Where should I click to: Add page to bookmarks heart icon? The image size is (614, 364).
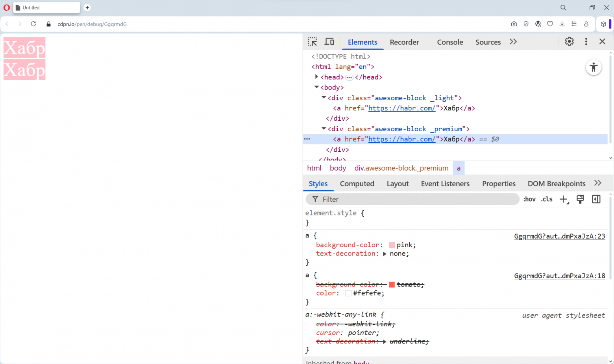pos(550,24)
